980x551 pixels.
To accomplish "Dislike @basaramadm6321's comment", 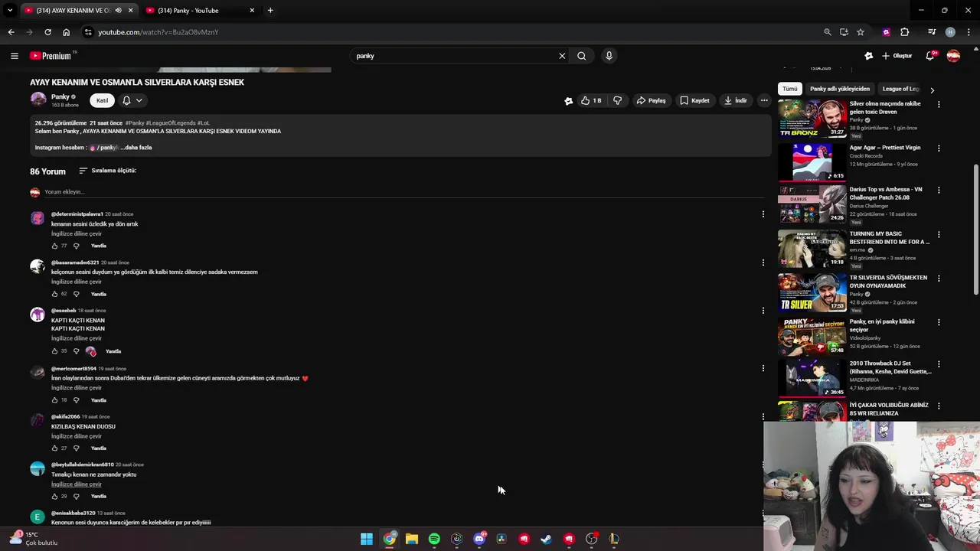I will (x=76, y=294).
